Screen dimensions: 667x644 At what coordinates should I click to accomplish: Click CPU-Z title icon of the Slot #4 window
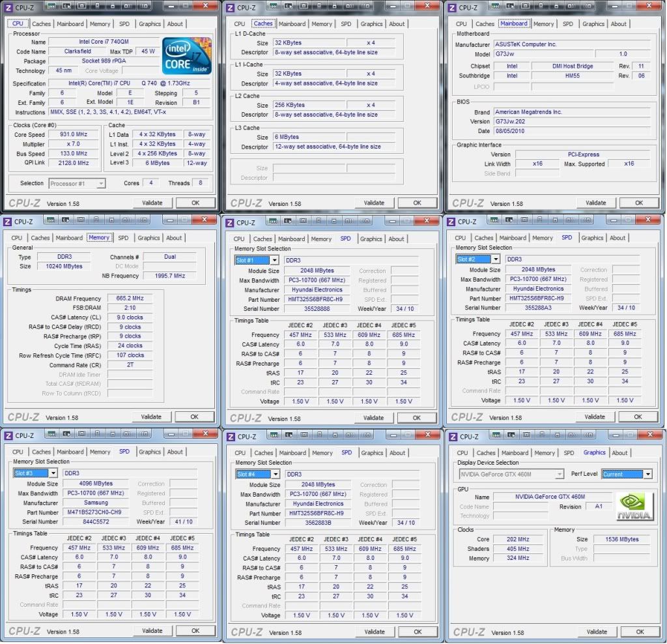tap(231, 437)
